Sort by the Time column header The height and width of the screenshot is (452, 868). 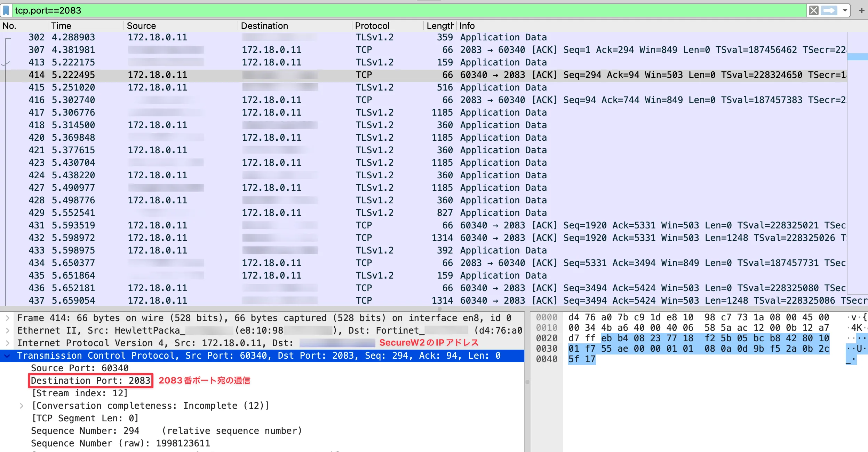61,26
